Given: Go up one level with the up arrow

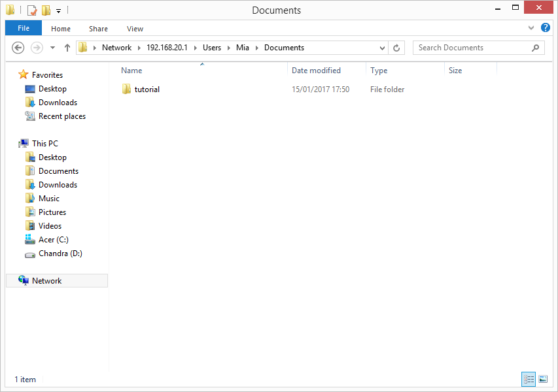Looking at the screenshot, I should point(67,48).
